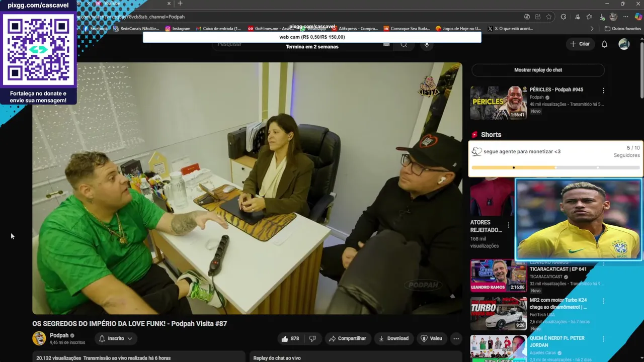Open options for QUEM É NERD video
Screen dimensions: 644x362
(x=603, y=339)
